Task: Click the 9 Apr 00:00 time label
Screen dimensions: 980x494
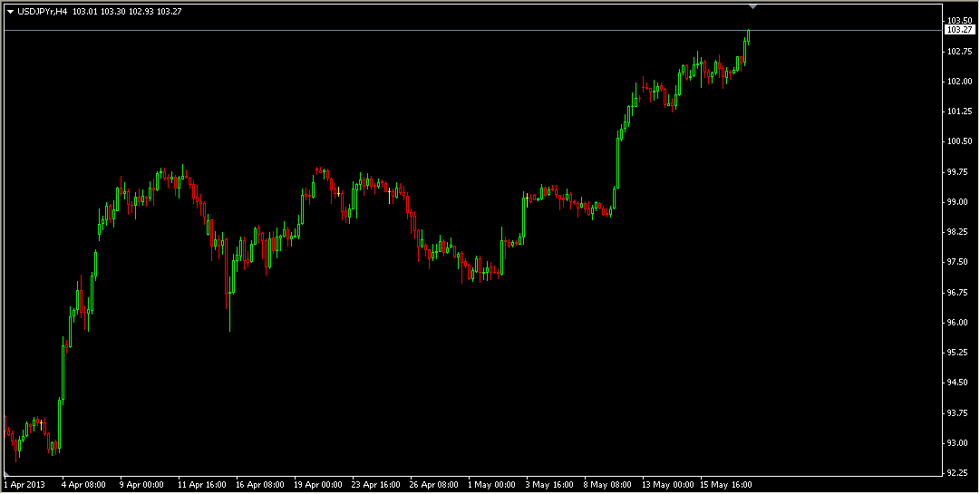Action: pyautogui.click(x=141, y=485)
